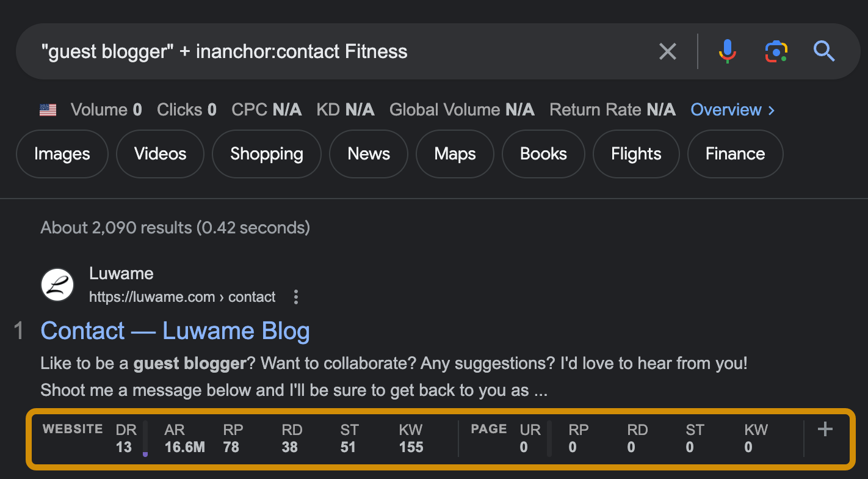Viewport: 868px width, 479px height.
Task: Switch to the Images tab
Action: 62,154
